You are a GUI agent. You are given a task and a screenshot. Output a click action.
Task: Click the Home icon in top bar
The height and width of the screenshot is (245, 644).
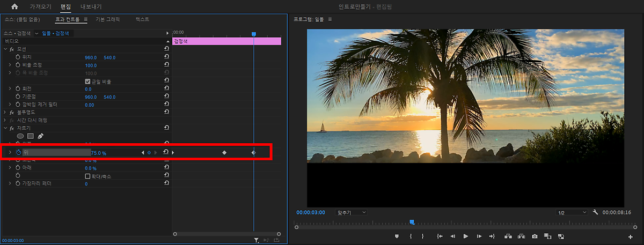[x=14, y=7]
